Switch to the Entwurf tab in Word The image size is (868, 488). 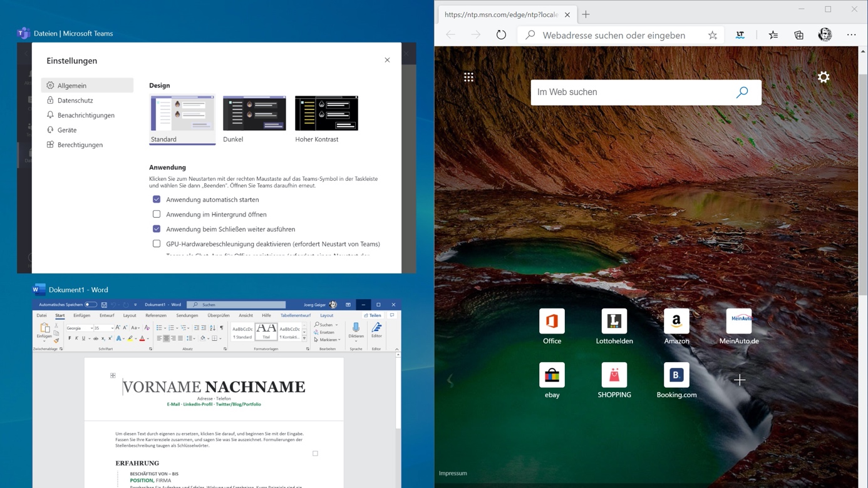(107, 315)
